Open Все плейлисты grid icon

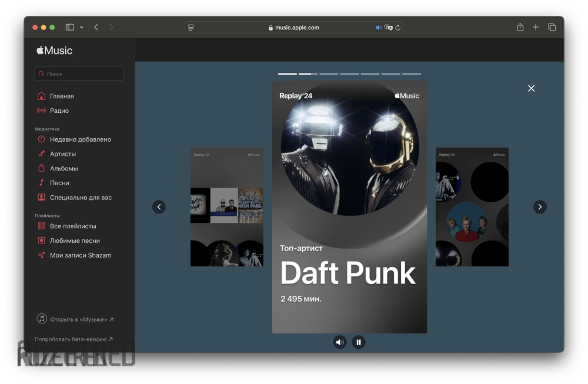click(x=41, y=226)
